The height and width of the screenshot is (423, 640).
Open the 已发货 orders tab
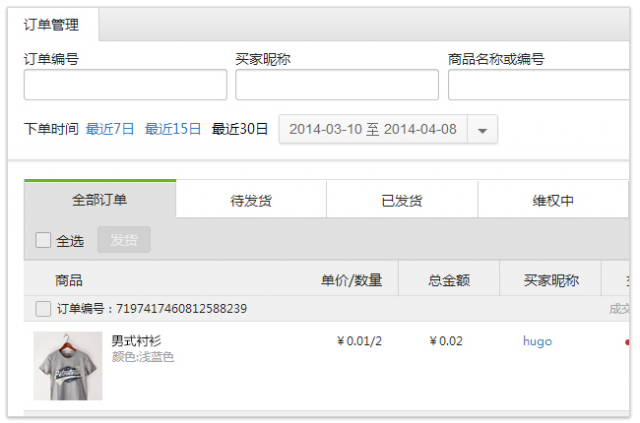pos(402,201)
